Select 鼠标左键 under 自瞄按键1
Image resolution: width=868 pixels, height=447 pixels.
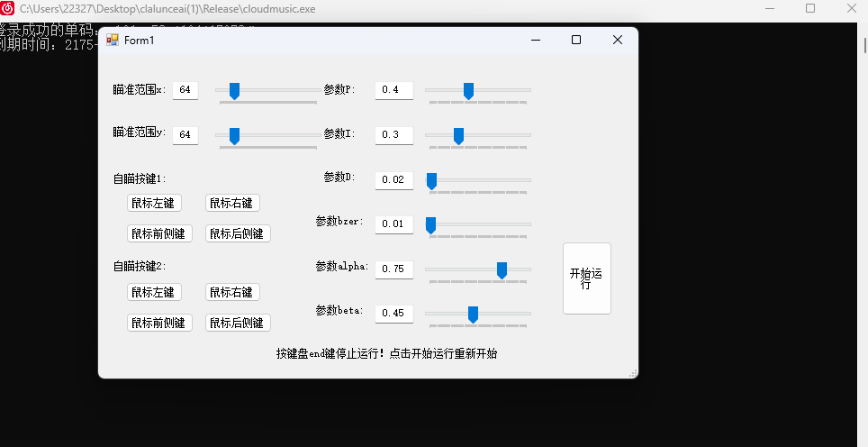point(154,204)
